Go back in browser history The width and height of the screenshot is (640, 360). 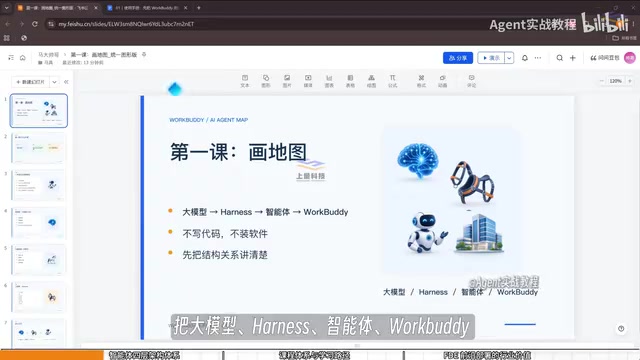tap(8, 24)
